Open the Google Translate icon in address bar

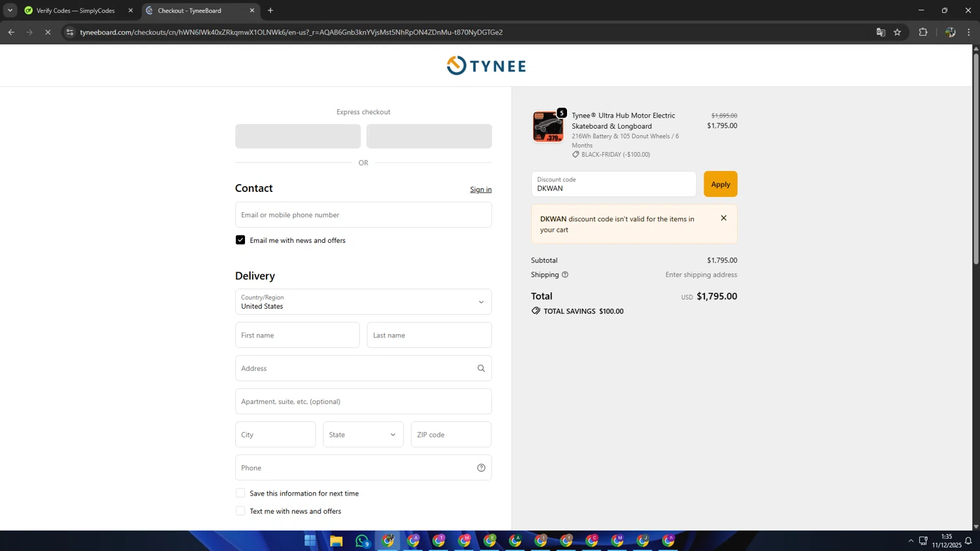[881, 32]
